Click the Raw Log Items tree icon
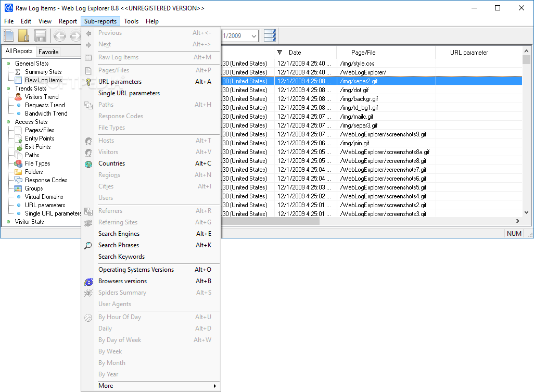 (18, 80)
